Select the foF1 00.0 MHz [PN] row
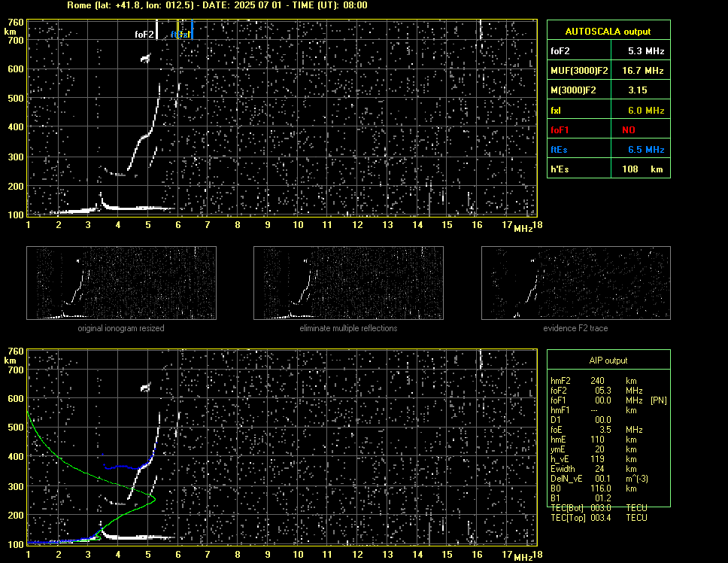 pyautogui.click(x=608, y=400)
